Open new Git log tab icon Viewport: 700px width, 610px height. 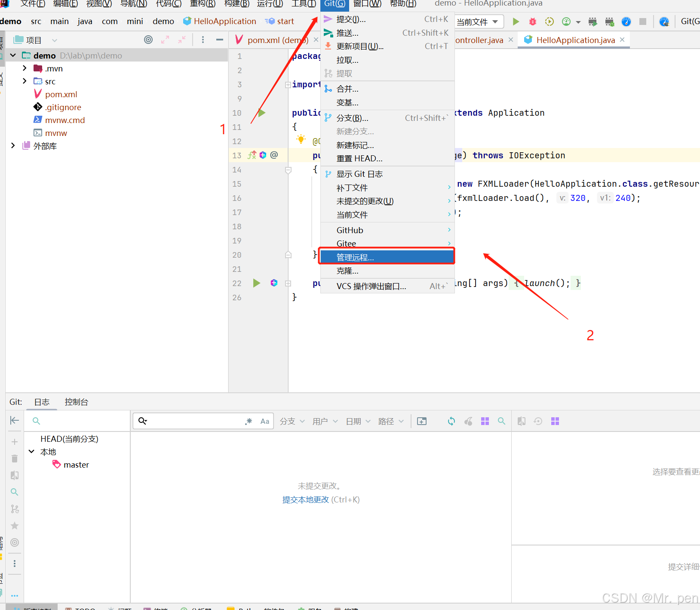tap(422, 421)
